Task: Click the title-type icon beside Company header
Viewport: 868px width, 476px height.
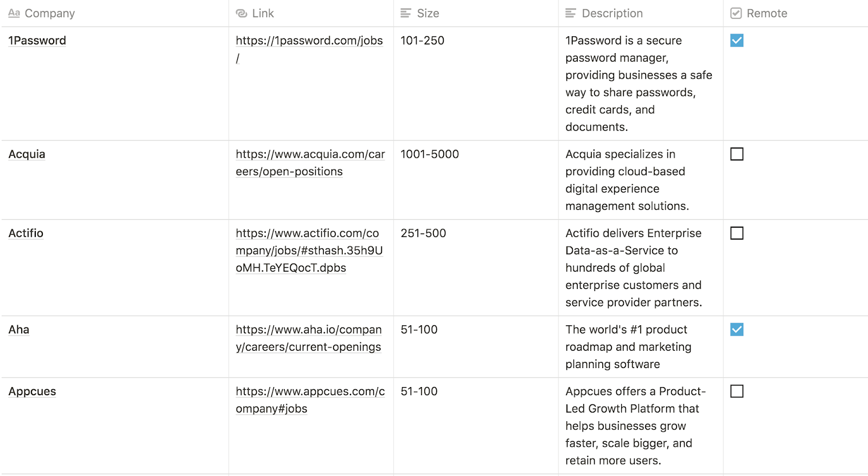Action: point(14,13)
